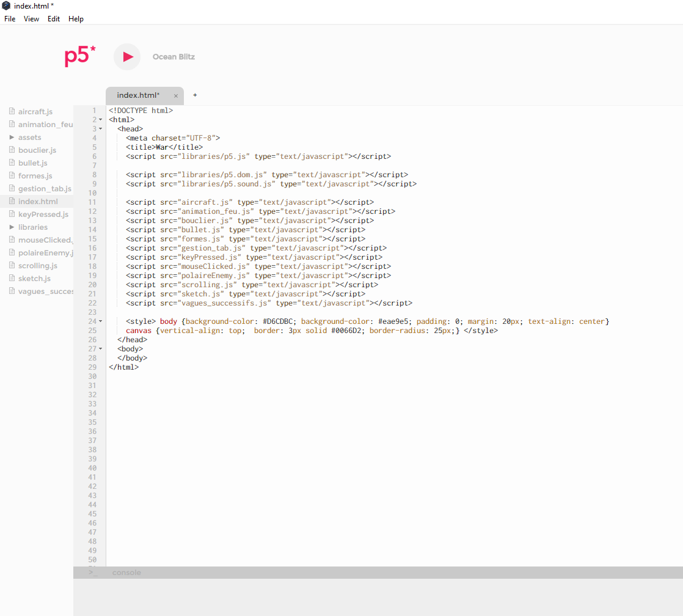Click the console prompt icon
Image resolution: width=683 pixels, height=616 pixels.
click(x=93, y=573)
